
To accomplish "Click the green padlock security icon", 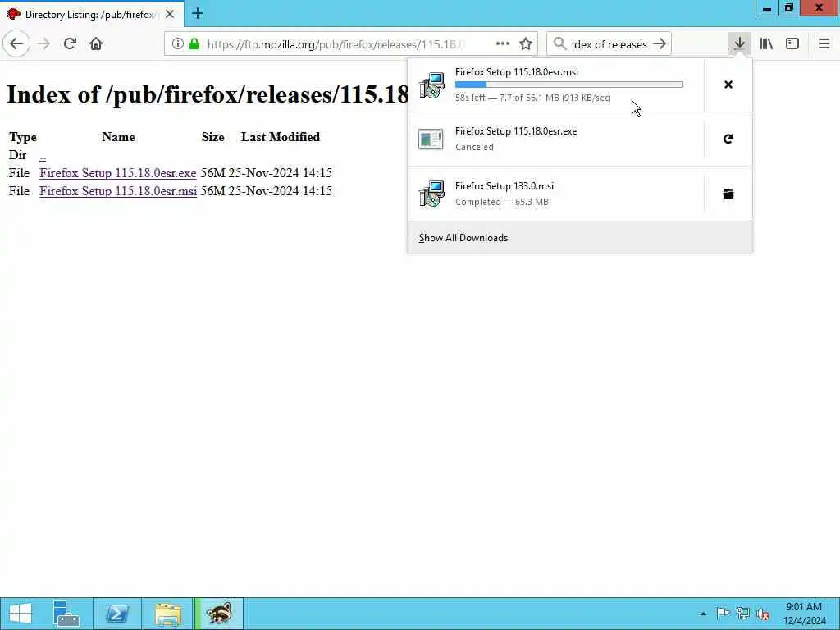I will click(194, 44).
